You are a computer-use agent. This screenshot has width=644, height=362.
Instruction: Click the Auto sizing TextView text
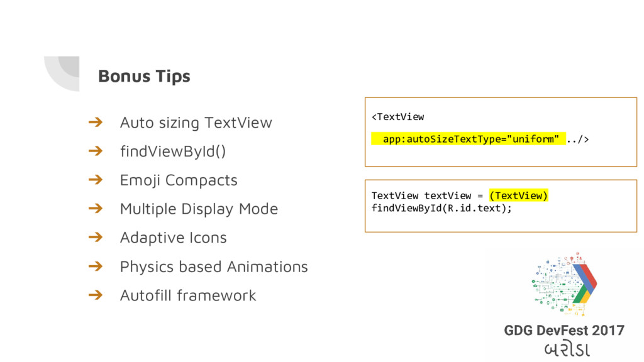click(196, 123)
